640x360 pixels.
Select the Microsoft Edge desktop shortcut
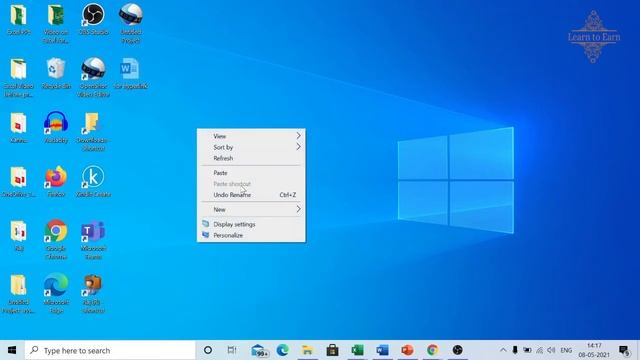pyautogui.click(x=56, y=293)
